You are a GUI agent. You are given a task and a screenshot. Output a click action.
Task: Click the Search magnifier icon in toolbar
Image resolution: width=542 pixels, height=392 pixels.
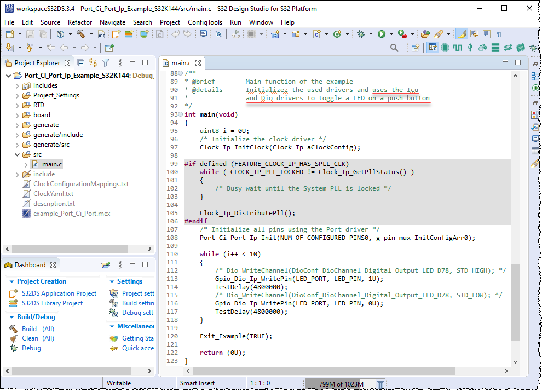[394, 48]
